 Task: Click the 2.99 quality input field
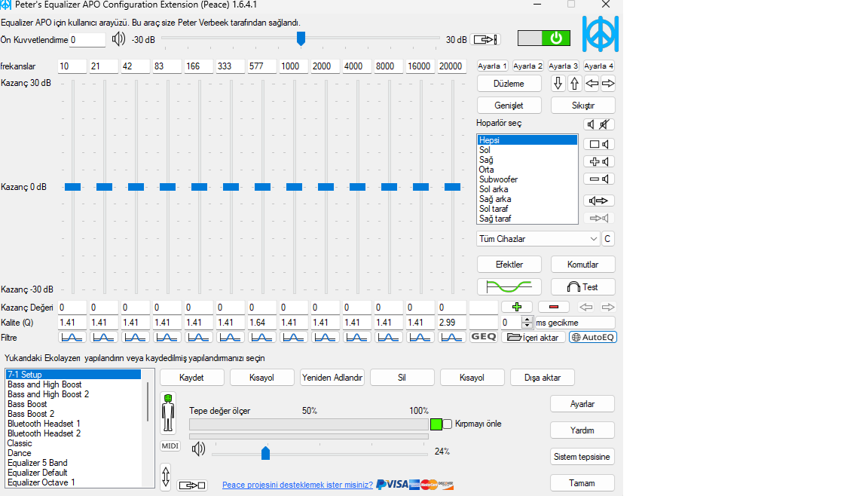pyautogui.click(x=452, y=322)
